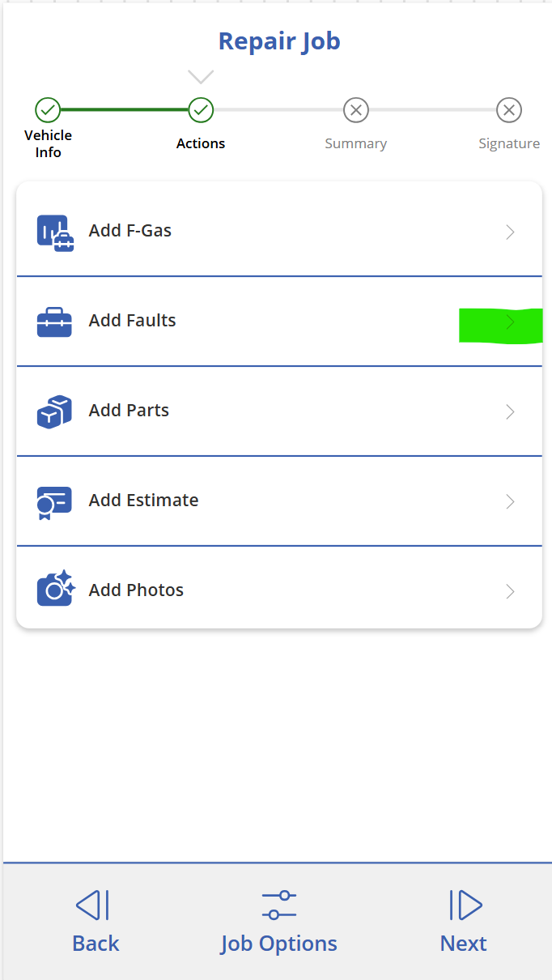Collapse the down chevron below the title
Screen dimensions: 552x980
click(x=201, y=77)
